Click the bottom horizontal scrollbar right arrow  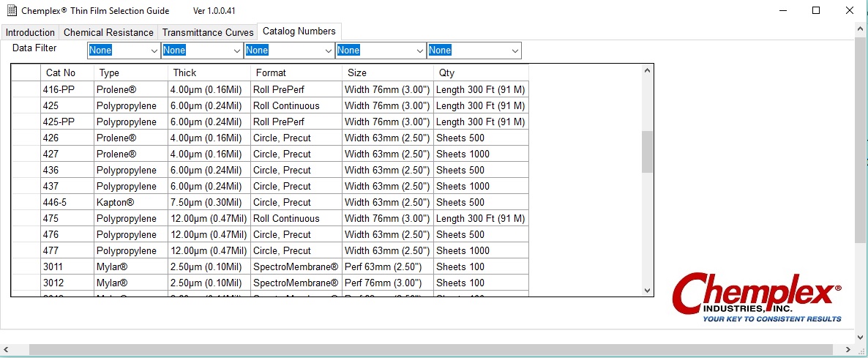849,350
